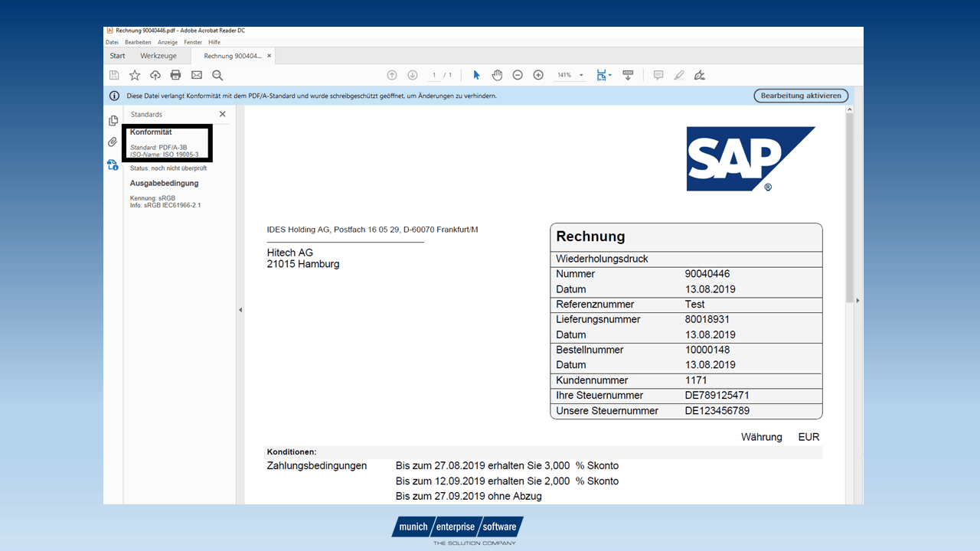Click the Referenznummer value Test
The height and width of the screenshot is (551, 980).
click(x=694, y=304)
